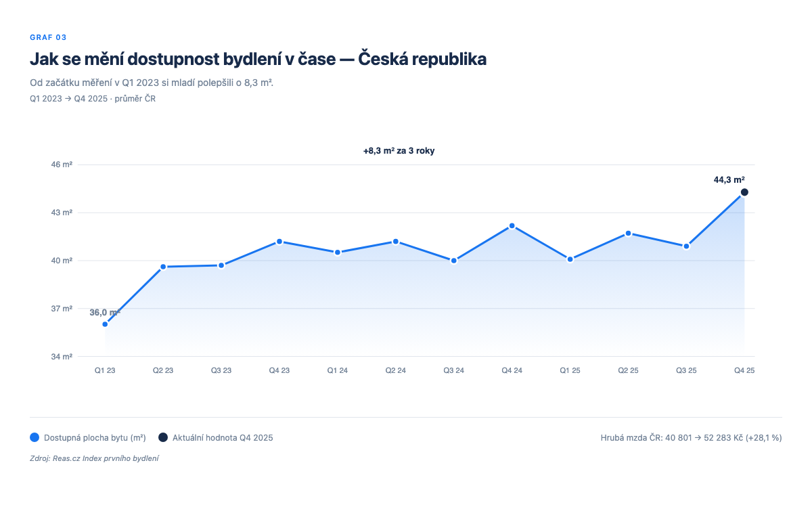Click the Hrubá mzda ČR wage summary text

coord(692,437)
